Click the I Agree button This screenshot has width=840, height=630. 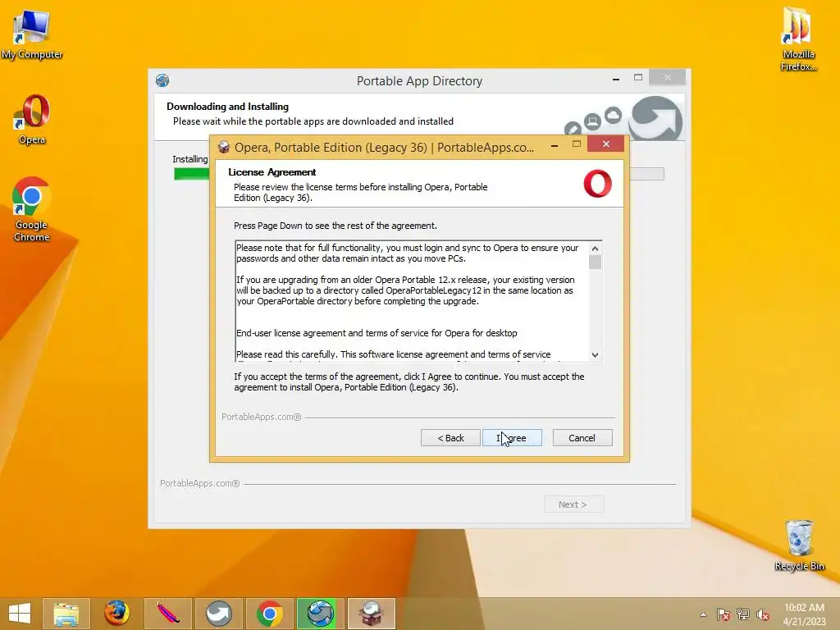coord(512,438)
